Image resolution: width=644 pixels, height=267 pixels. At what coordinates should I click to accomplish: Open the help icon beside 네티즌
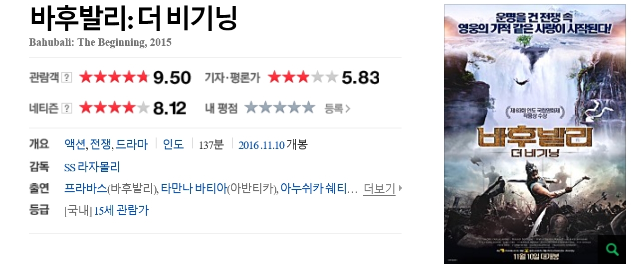[x=67, y=108]
